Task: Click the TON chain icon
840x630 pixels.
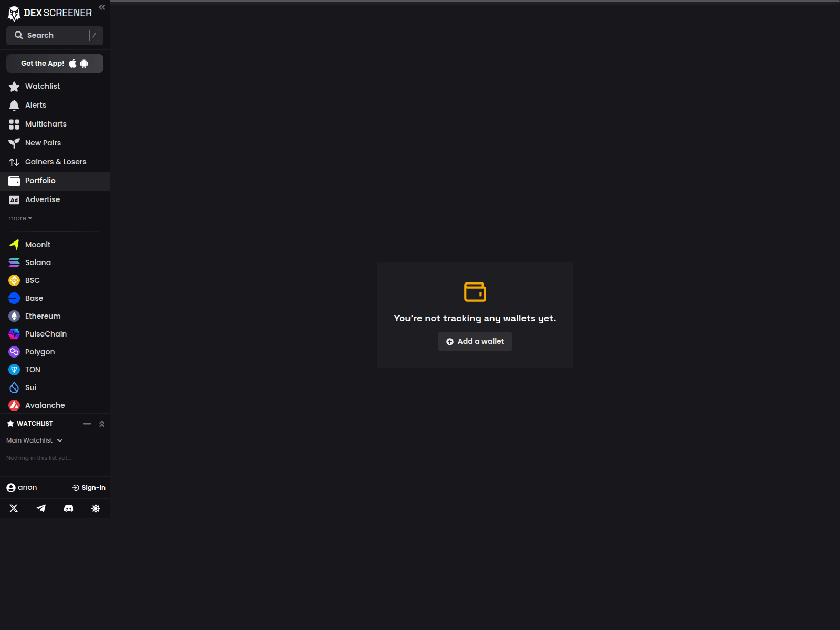Action: [14, 369]
